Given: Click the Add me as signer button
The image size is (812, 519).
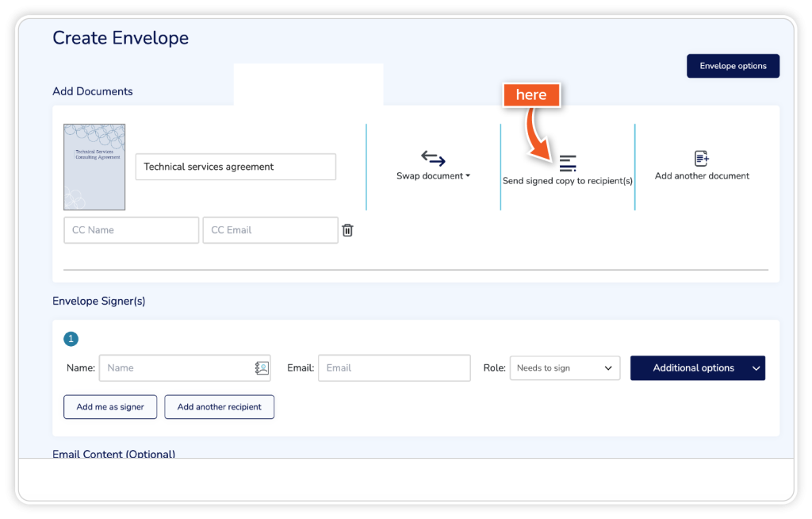Looking at the screenshot, I should coord(110,407).
